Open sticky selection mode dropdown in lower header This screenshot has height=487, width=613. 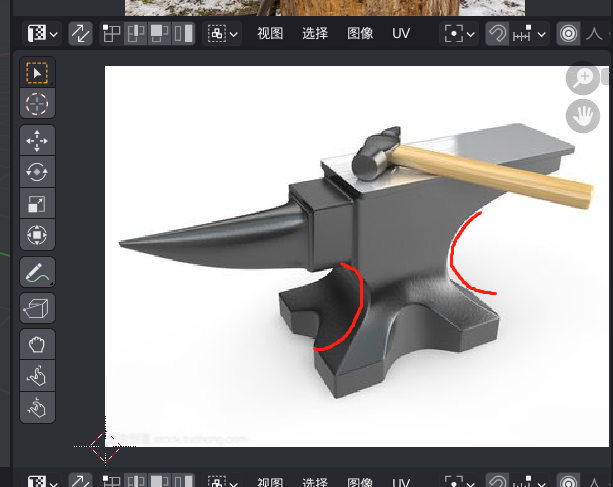222,481
